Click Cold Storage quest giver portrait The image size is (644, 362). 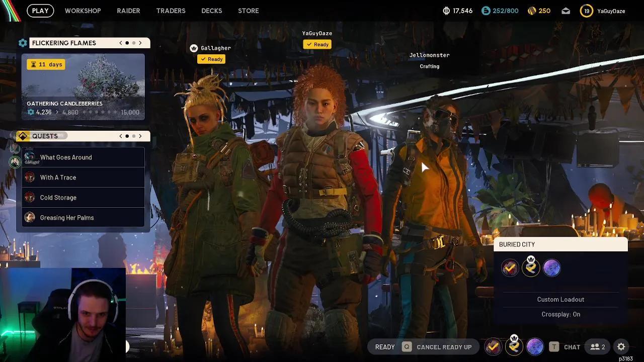click(30, 198)
